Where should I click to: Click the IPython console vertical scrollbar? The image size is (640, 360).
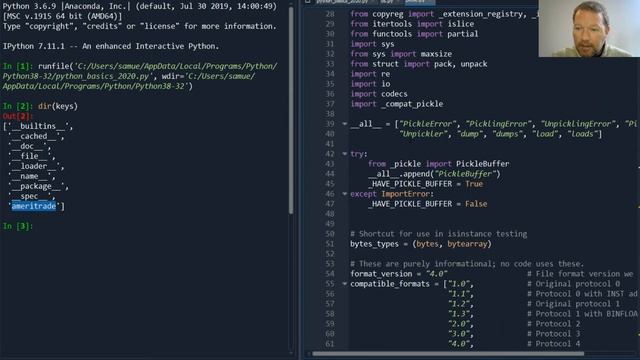291,110
